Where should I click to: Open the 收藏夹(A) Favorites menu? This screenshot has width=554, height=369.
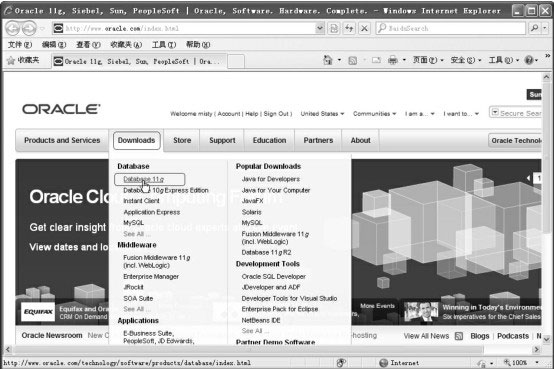[126, 45]
